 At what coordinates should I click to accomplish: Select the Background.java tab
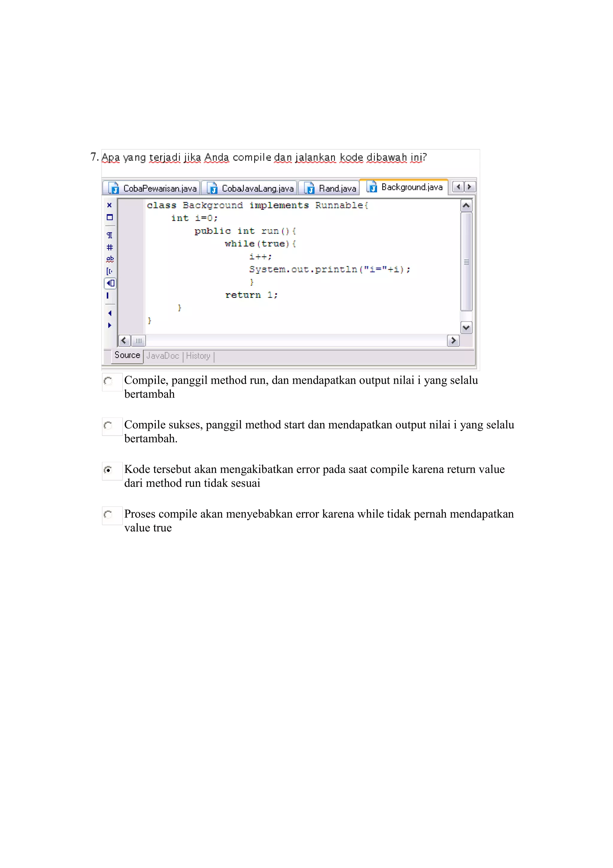[x=404, y=187]
